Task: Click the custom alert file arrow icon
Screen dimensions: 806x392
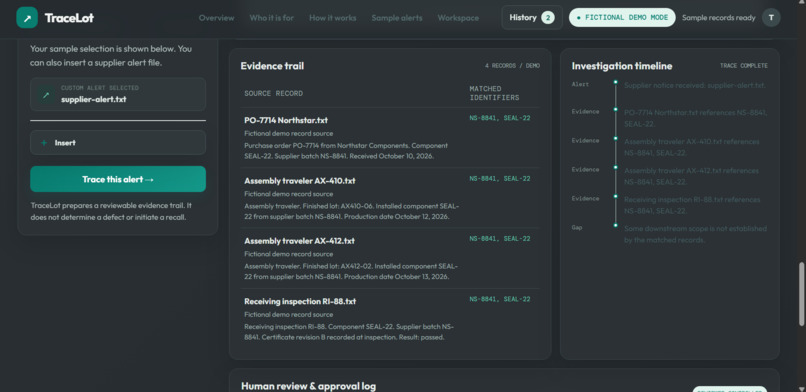Action: [x=46, y=95]
